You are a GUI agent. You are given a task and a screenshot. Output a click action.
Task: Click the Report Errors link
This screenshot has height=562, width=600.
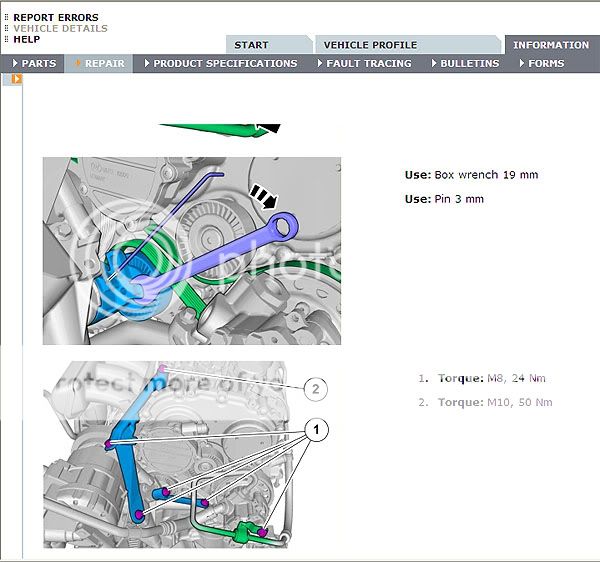coord(55,17)
